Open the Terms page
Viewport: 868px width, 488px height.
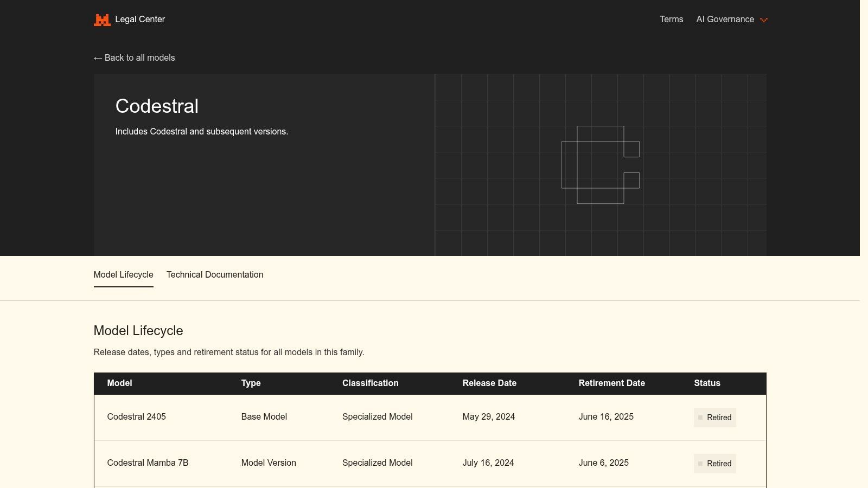click(671, 20)
